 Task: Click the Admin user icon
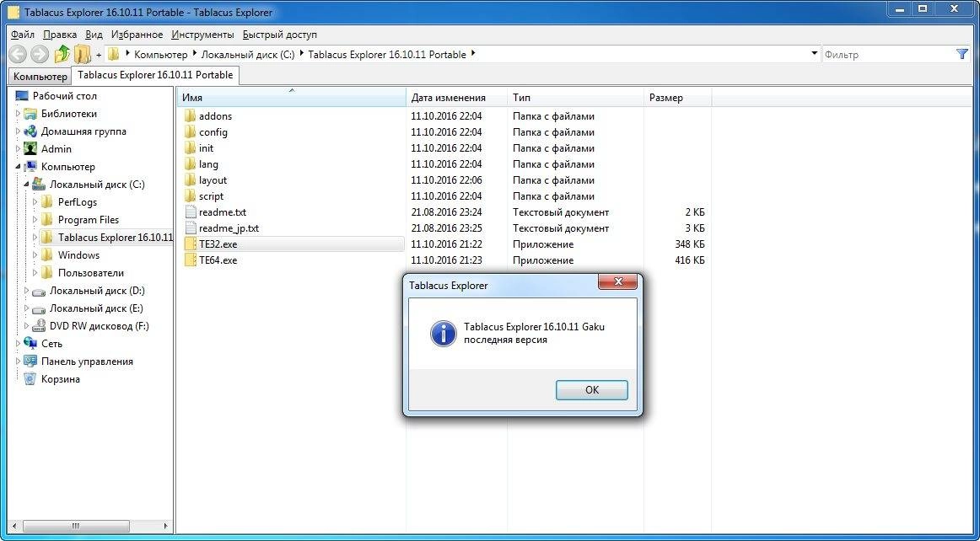click(x=30, y=148)
